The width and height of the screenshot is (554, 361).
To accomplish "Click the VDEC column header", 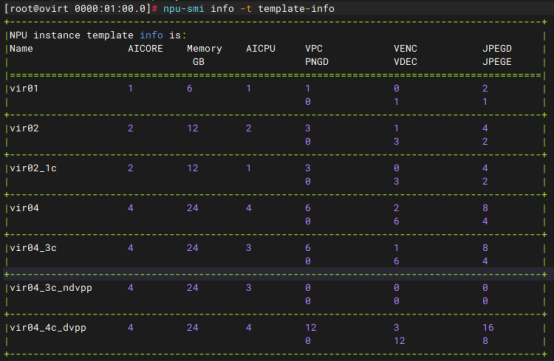I will pyautogui.click(x=406, y=62).
